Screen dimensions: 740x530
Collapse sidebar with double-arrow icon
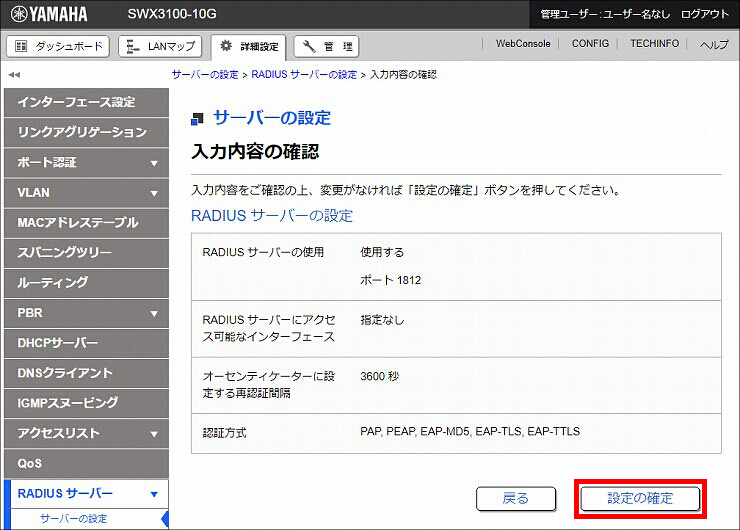pyautogui.click(x=14, y=75)
